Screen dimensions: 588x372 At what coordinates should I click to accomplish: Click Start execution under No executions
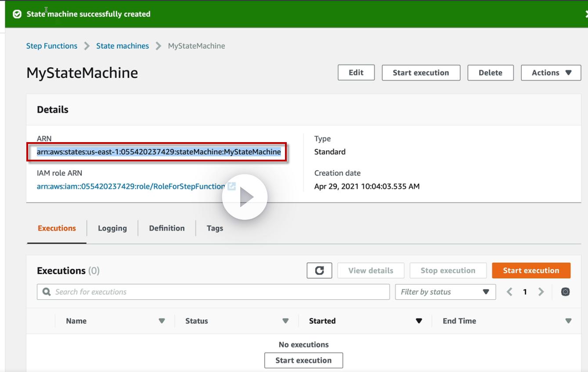click(x=303, y=361)
